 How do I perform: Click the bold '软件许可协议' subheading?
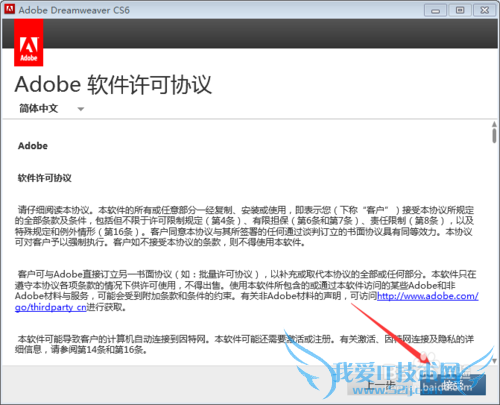pyautogui.click(x=45, y=178)
